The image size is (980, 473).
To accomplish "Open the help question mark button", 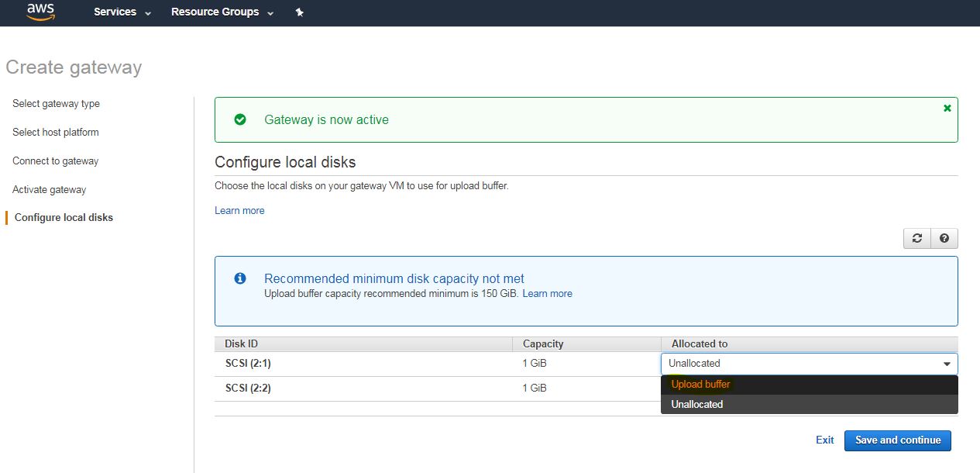I will click(944, 239).
